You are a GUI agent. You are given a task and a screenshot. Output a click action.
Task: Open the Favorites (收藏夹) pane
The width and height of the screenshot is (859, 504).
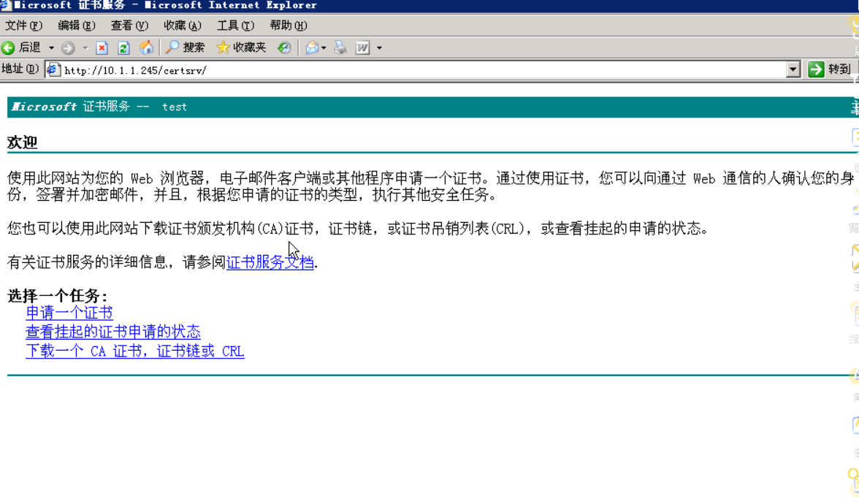point(242,47)
